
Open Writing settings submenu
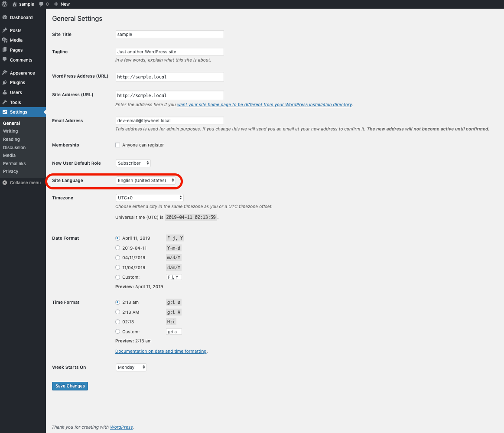click(10, 131)
